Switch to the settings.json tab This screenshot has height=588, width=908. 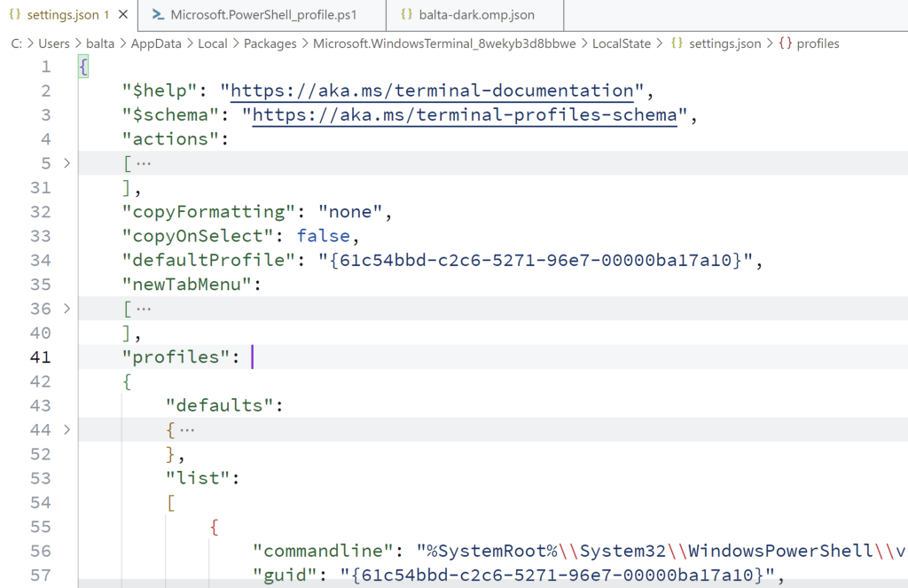coord(69,15)
